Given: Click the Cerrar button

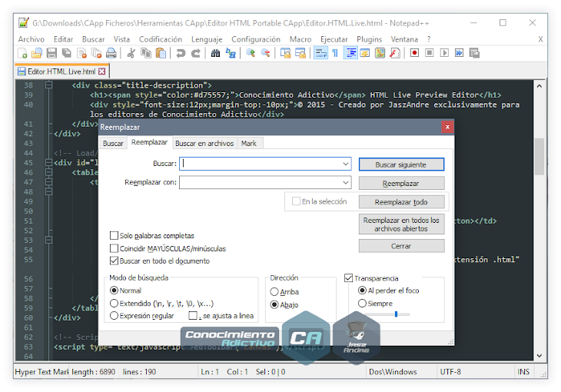Looking at the screenshot, I should tap(401, 246).
